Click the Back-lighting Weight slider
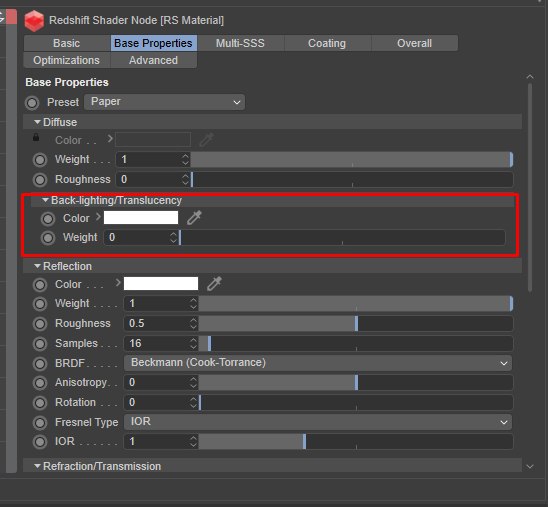The image size is (548, 507). tap(342, 238)
